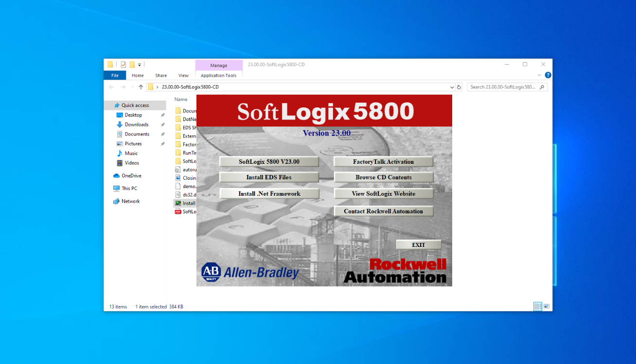The width and height of the screenshot is (636, 364).
Task: Select the SoftLo folder icon
Action: pyautogui.click(x=178, y=161)
